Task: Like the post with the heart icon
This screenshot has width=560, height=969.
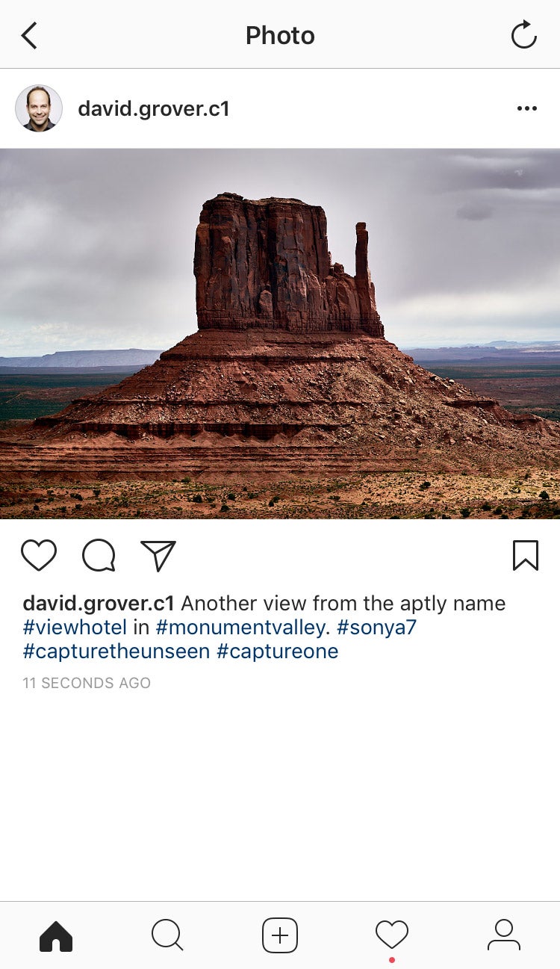Action: click(39, 555)
